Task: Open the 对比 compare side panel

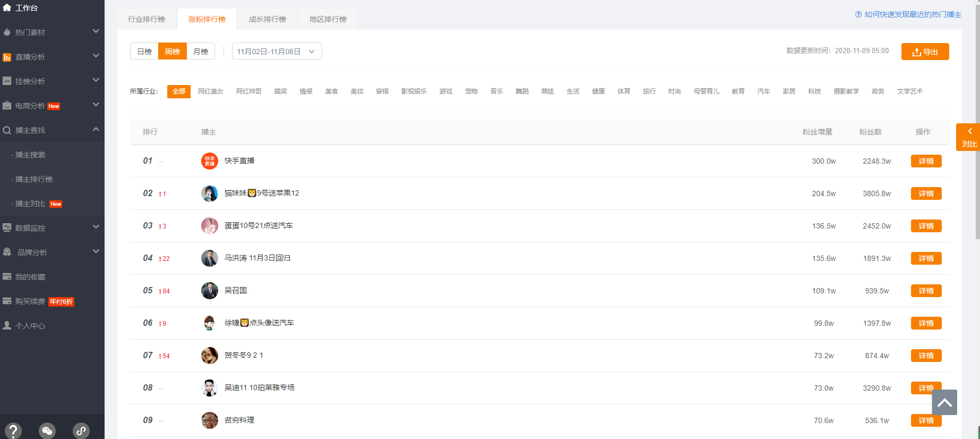Action: pyautogui.click(x=968, y=137)
